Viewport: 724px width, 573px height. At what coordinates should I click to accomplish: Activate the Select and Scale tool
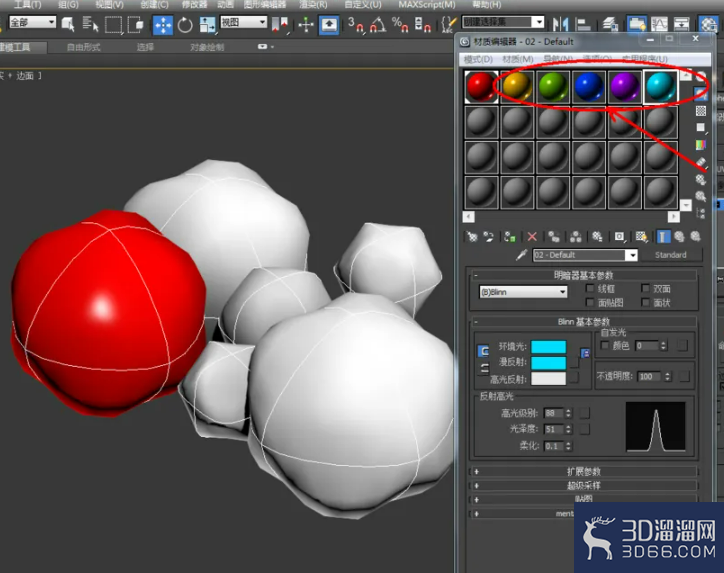207,24
